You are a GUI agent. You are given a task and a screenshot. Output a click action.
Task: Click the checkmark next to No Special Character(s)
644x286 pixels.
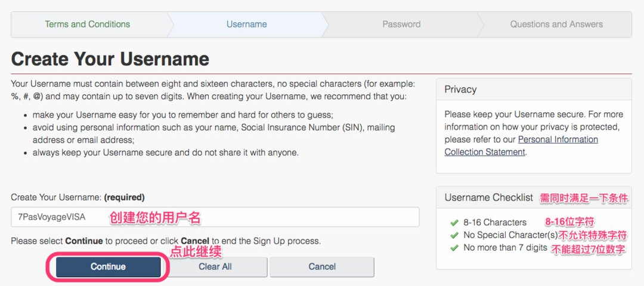tap(454, 235)
